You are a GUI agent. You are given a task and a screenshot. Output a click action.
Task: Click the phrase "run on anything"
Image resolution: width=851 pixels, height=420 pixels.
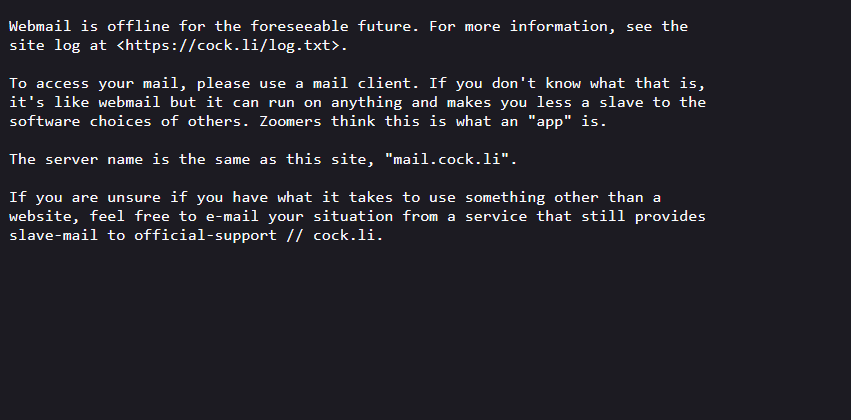click(x=335, y=103)
